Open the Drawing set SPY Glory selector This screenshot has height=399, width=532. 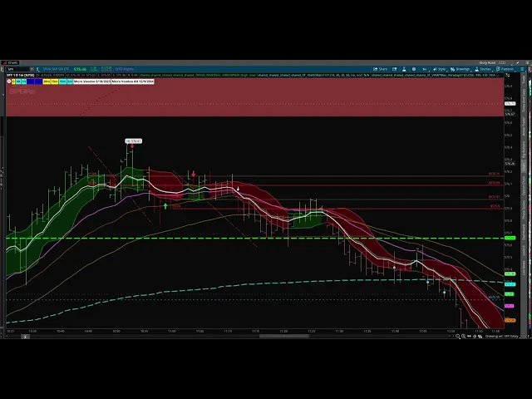point(502,336)
